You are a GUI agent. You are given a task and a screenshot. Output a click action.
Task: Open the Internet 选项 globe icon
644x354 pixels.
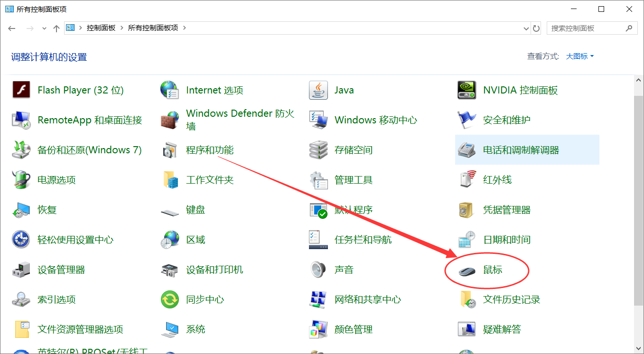169,90
